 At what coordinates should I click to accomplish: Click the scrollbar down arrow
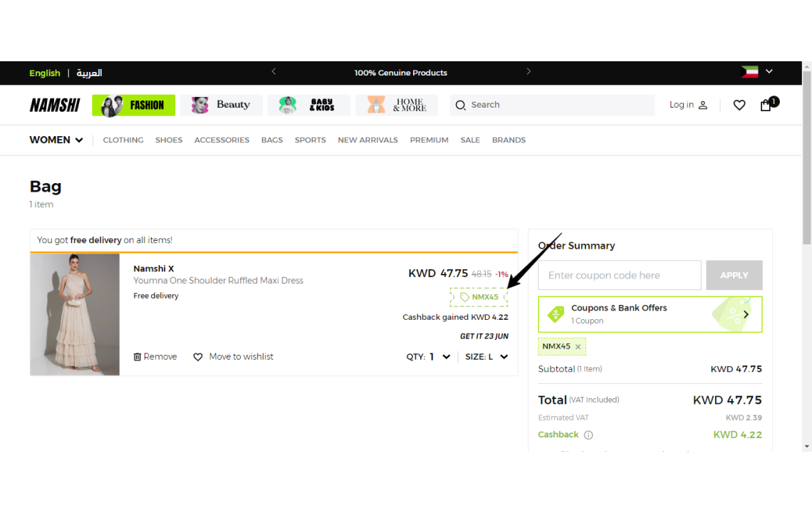pos(807,446)
